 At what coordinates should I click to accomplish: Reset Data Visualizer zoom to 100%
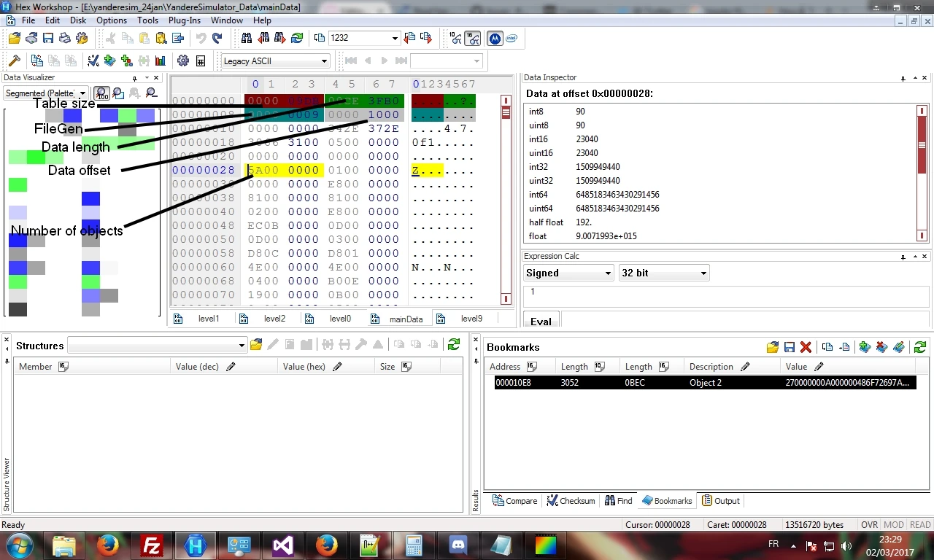102,93
